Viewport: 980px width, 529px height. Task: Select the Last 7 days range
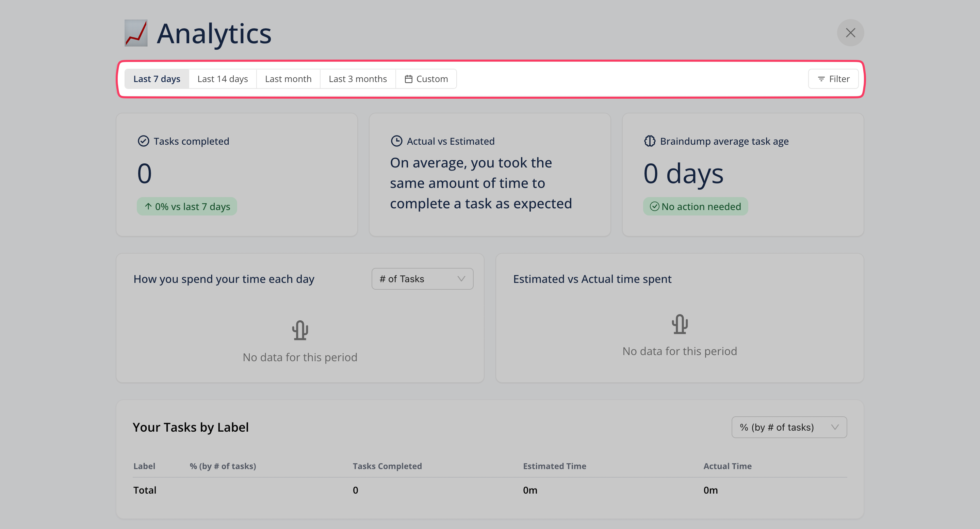coord(157,79)
